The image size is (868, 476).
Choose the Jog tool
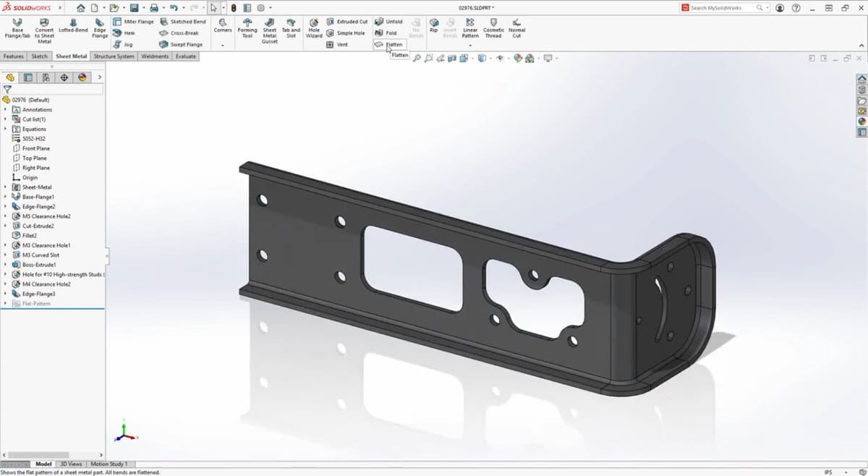122,45
